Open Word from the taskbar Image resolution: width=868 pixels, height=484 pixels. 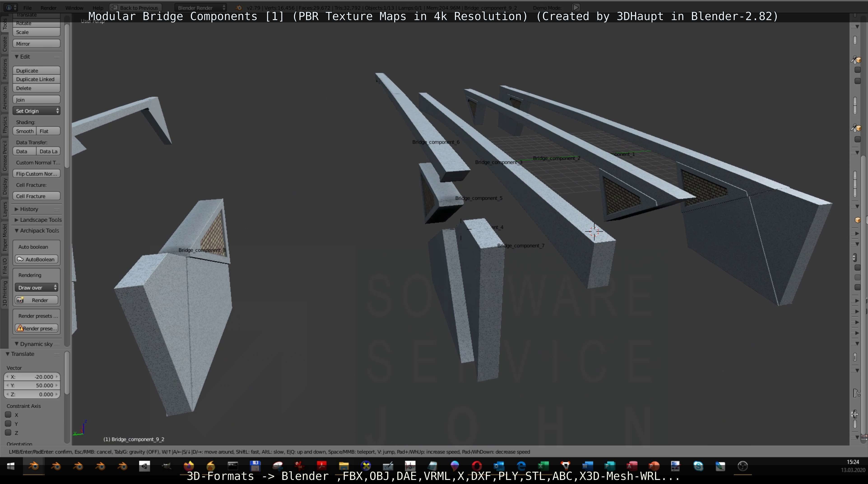tap(587, 466)
